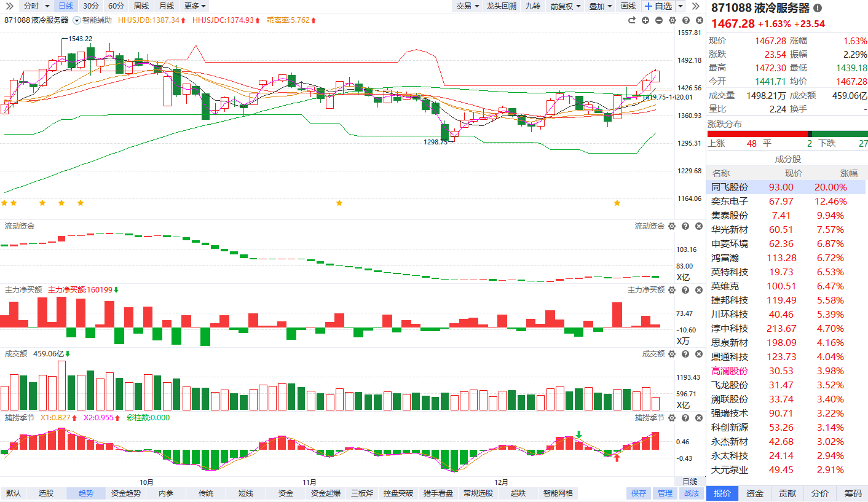Open help icon for 主力净买额 indicator
The height and width of the screenshot is (502, 868).
[685, 290]
